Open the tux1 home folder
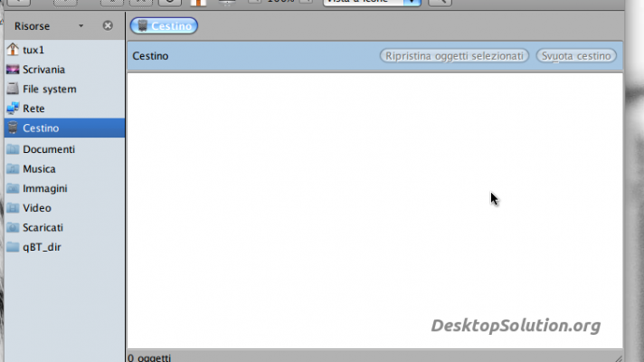The image size is (644, 362). (64, 50)
